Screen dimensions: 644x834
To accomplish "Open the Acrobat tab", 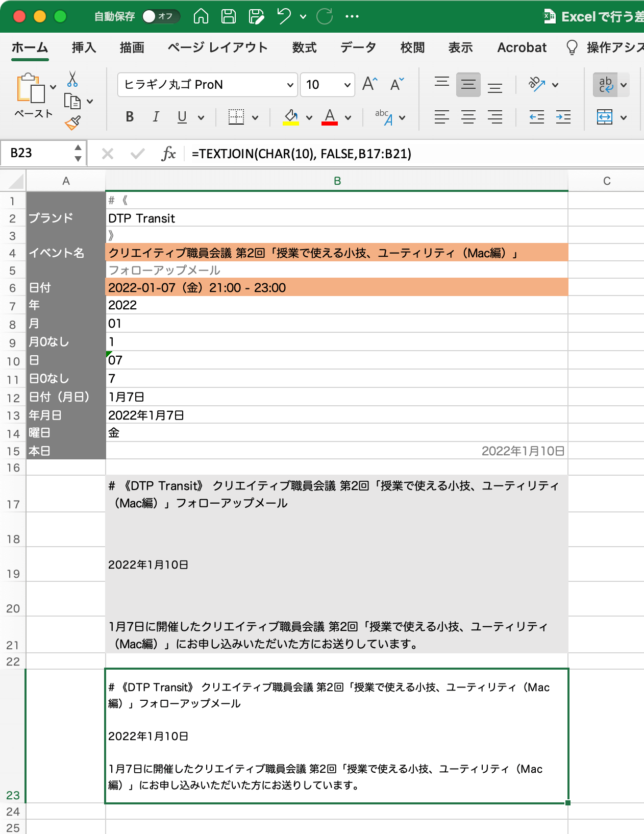I will 522,47.
